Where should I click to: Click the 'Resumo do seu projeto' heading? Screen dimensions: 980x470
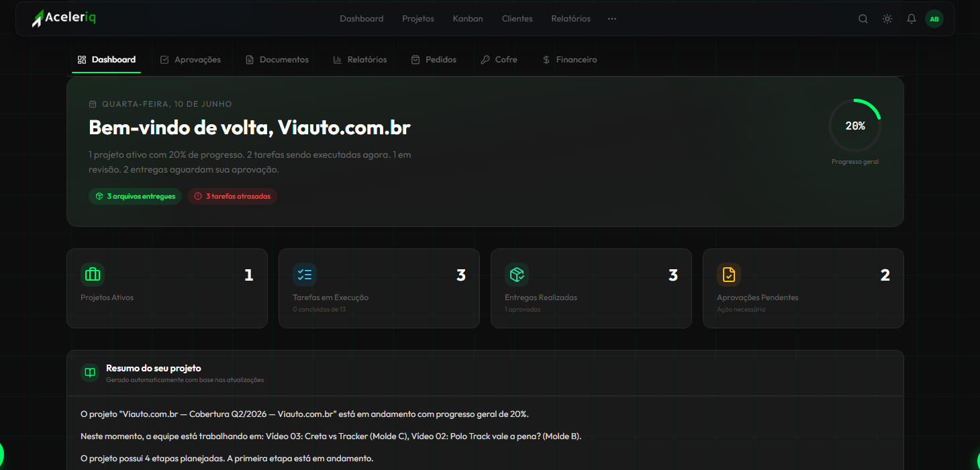(154, 368)
